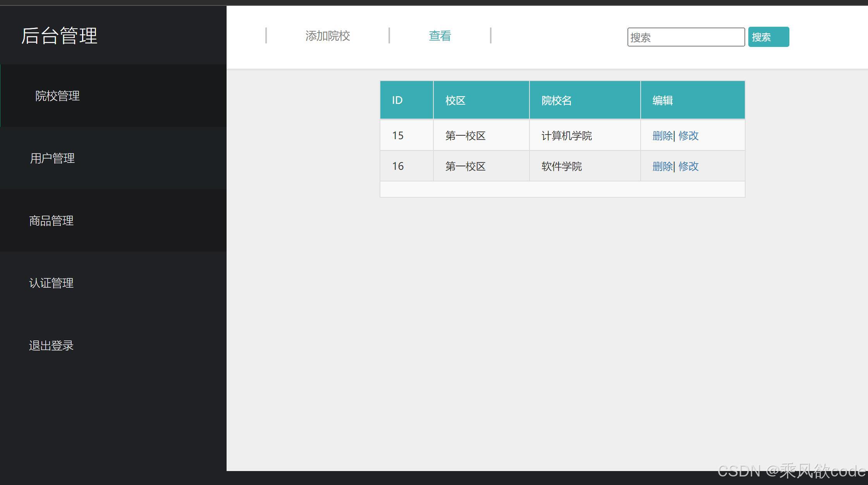Open the 商品管理 sidebar section
The width and height of the screenshot is (868, 485).
[x=51, y=221]
